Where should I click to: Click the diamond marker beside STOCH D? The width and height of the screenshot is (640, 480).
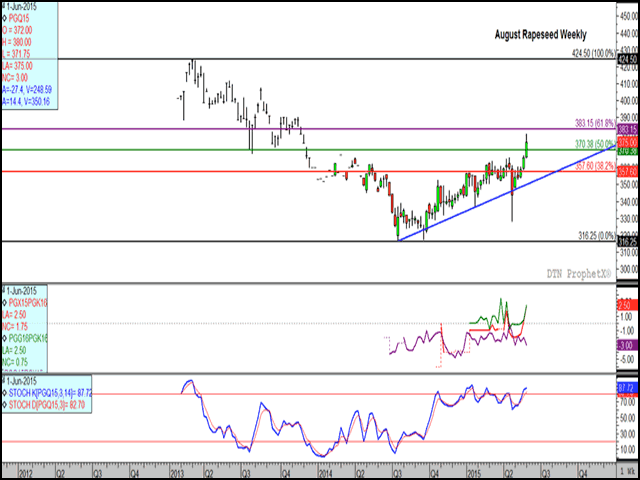point(5,405)
